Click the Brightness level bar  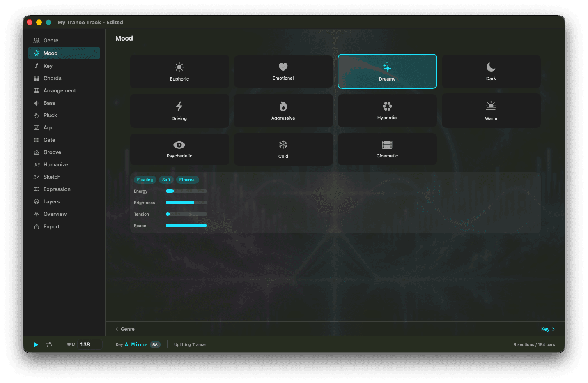click(x=186, y=203)
